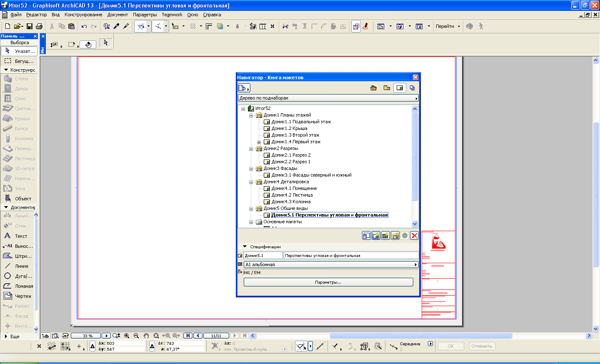Collapse the Спецификации section triangle

[245, 247]
